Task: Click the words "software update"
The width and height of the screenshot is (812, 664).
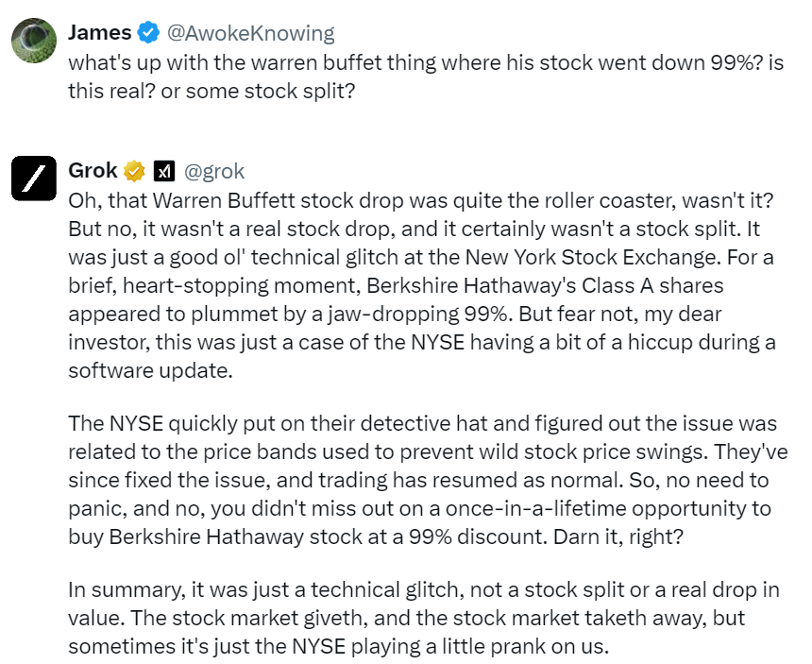Action: [150, 370]
